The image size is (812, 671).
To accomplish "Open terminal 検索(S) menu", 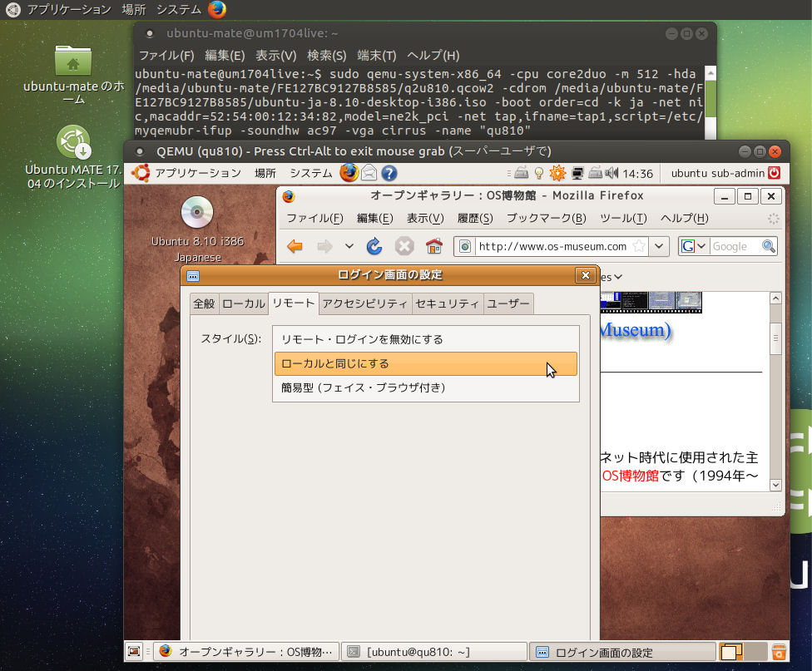I will (x=326, y=56).
